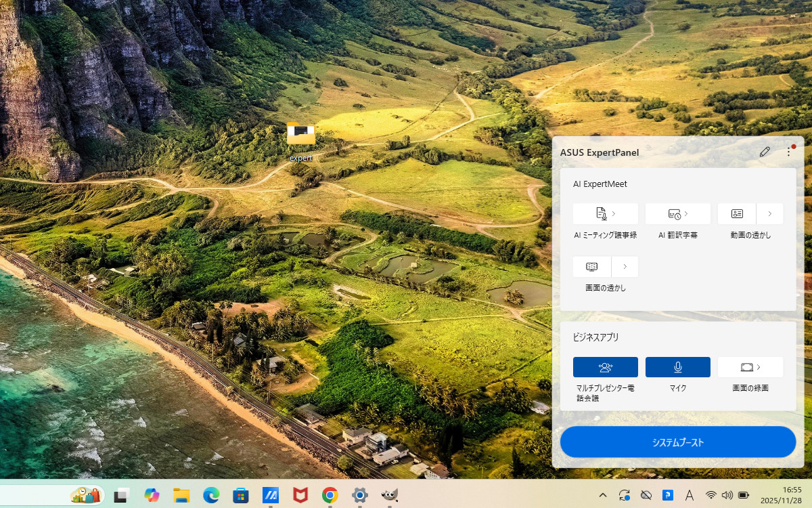Open the ExpertPanel three-dot overflow menu
The width and height of the screenshot is (812, 508).
788,152
